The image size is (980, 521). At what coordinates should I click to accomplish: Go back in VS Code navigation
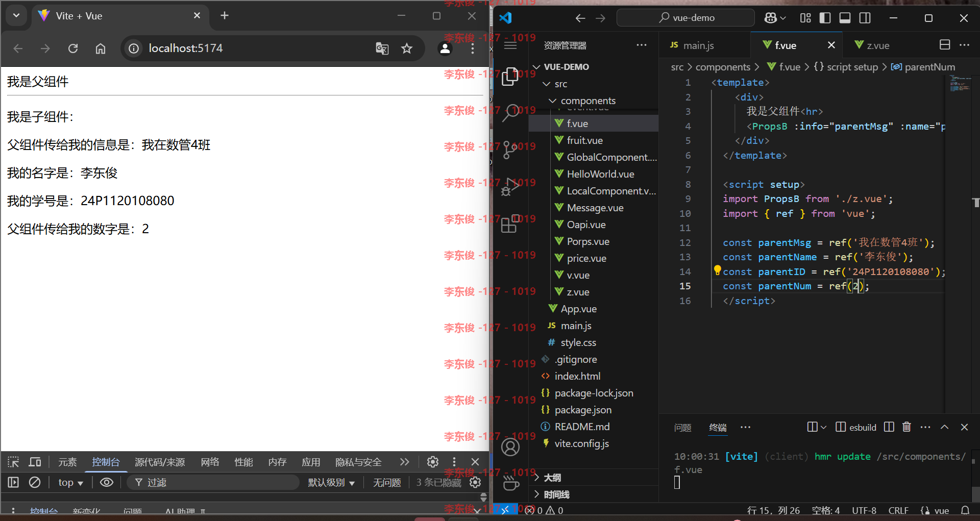pyautogui.click(x=580, y=18)
